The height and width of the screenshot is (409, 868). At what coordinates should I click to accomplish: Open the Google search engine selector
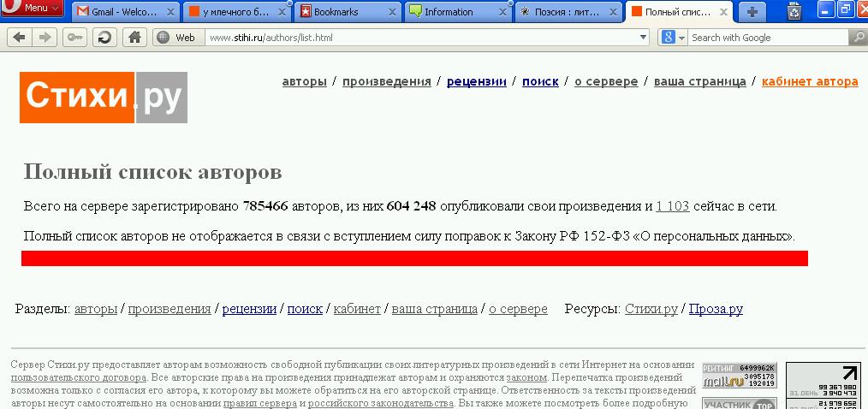(673, 38)
